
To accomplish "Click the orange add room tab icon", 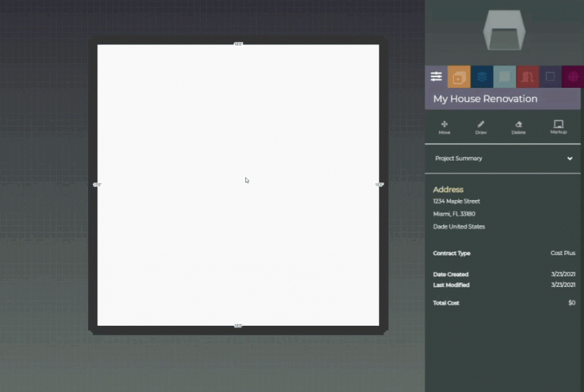I will (459, 76).
